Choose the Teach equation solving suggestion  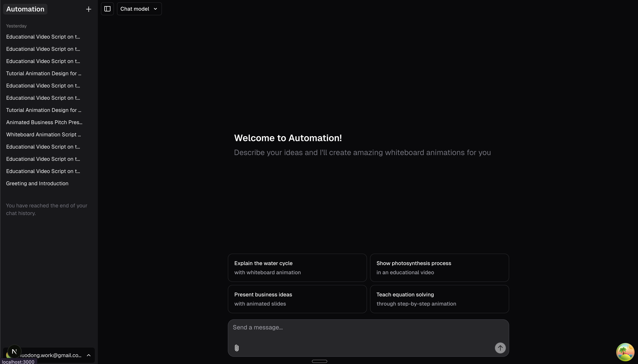click(439, 299)
